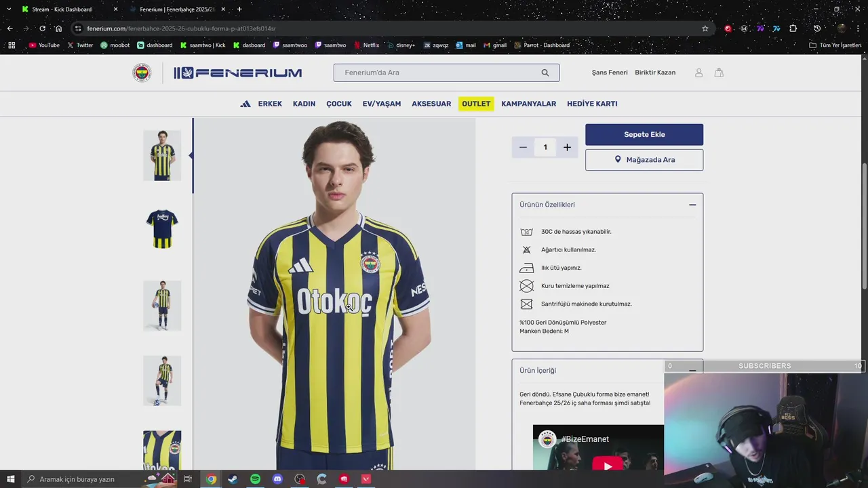
Task: Open the KAMPANYALAR menu item
Action: coord(529,104)
